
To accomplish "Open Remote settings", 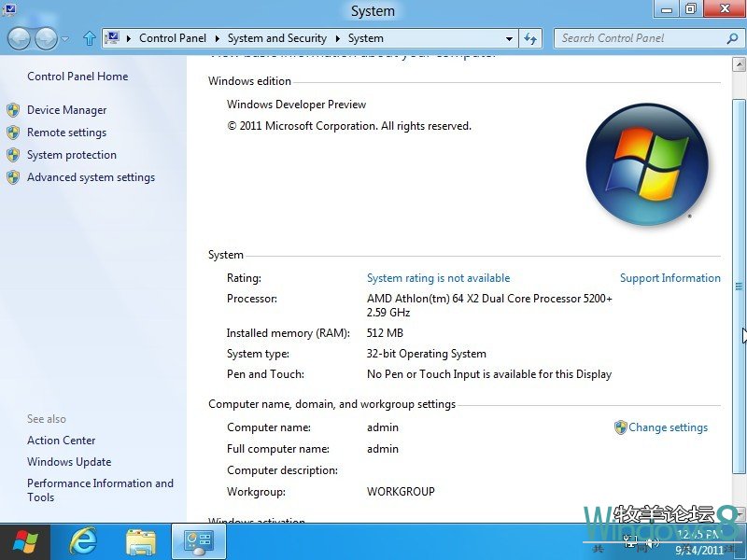I will (66, 133).
